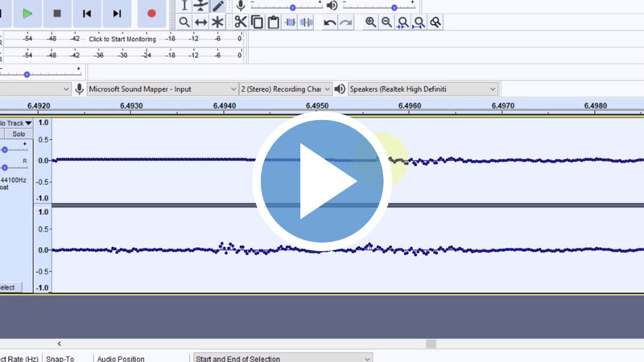
Task: Select the Zoom magnifier tool
Action: click(x=184, y=23)
